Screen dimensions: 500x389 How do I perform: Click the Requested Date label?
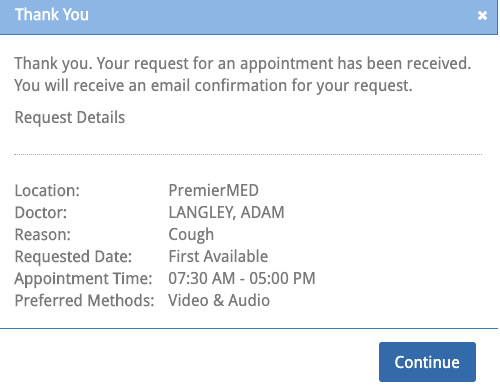pos(73,256)
